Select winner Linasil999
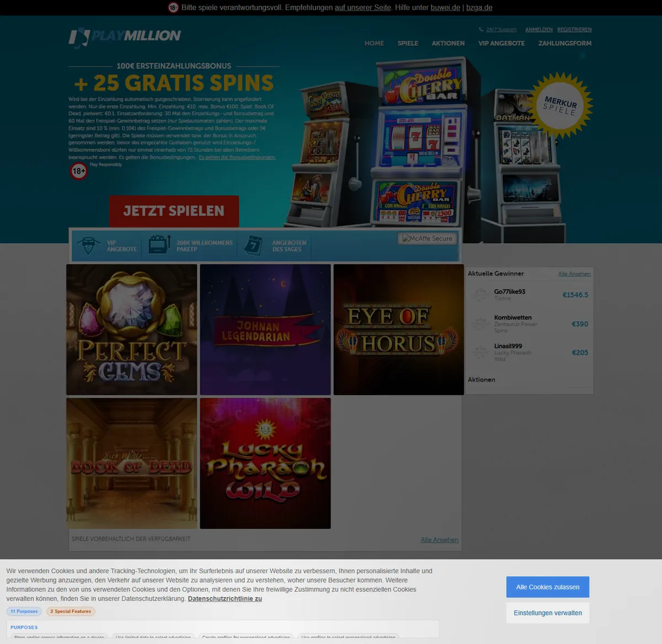This screenshot has height=644, width=662. click(x=508, y=346)
